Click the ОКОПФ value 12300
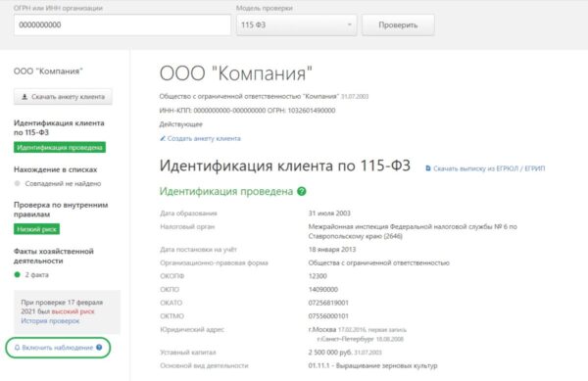Screen dimensions: 588x381 [318, 276]
